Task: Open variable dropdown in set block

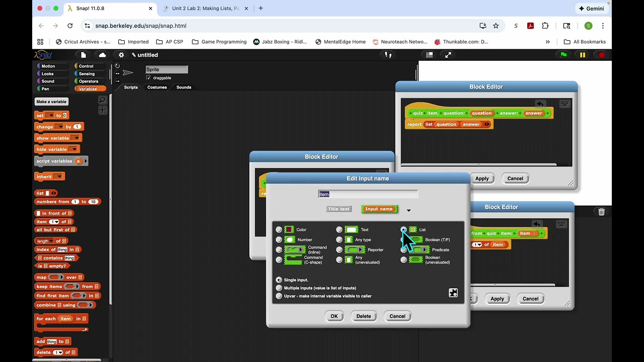Action: 50,116
